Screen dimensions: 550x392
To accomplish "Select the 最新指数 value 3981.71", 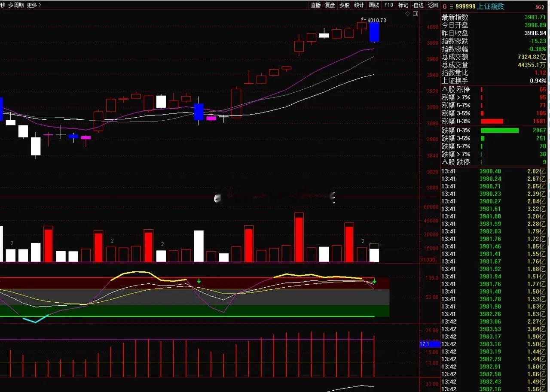I will click(x=535, y=18).
